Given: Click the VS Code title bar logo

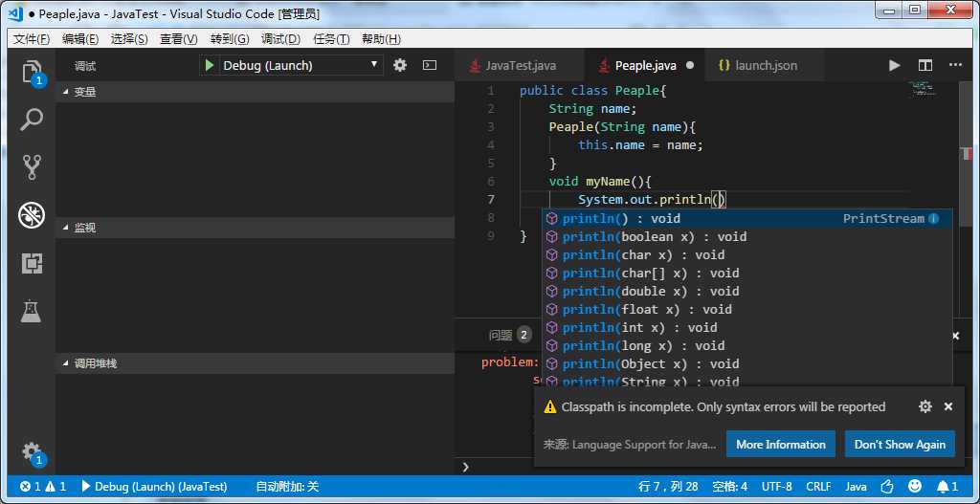Looking at the screenshot, I should (16, 12).
